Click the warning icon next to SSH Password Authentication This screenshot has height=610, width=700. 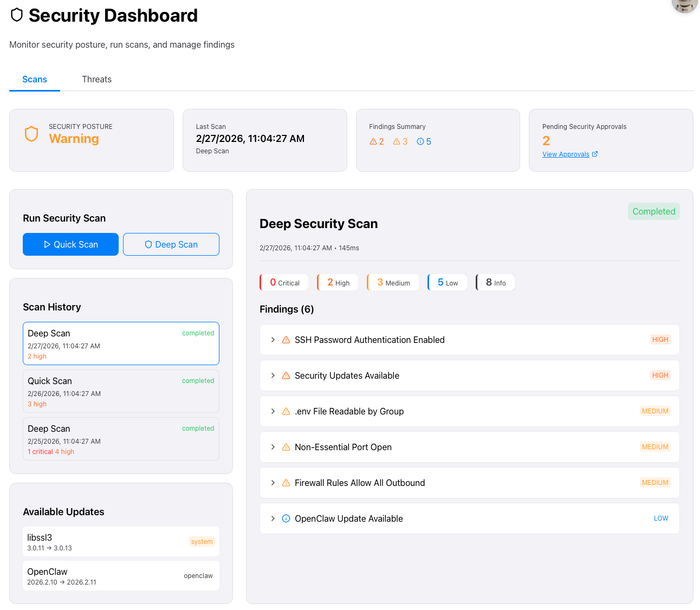(286, 340)
